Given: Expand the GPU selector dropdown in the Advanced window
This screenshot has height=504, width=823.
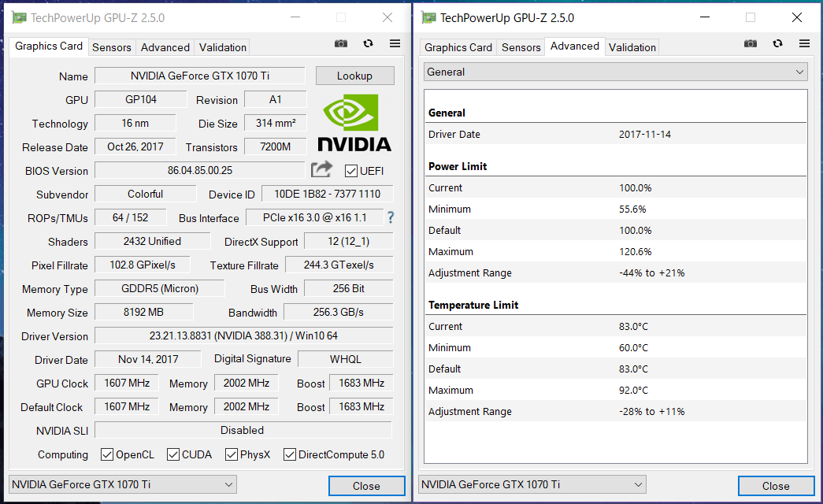Looking at the screenshot, I should [532, 484].
